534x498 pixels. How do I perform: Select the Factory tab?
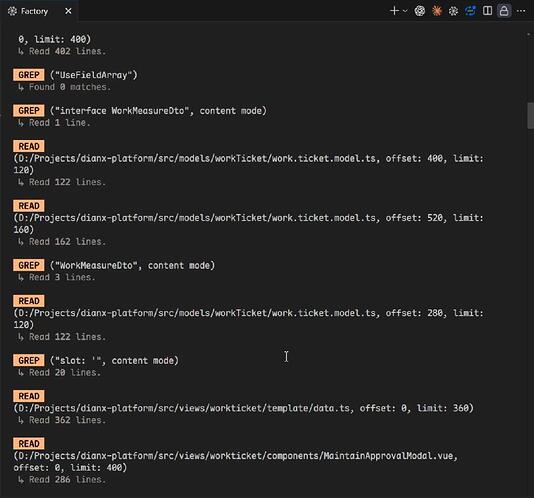click(39, 11)
